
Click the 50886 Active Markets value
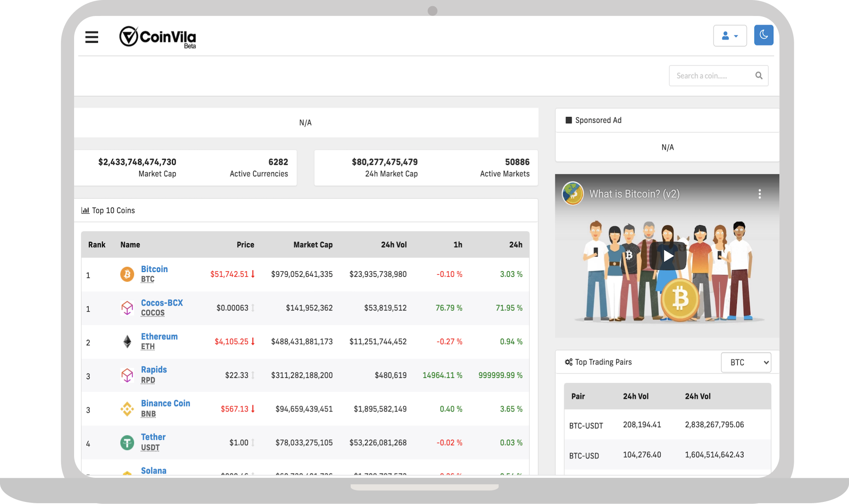(x=517, y=162)
